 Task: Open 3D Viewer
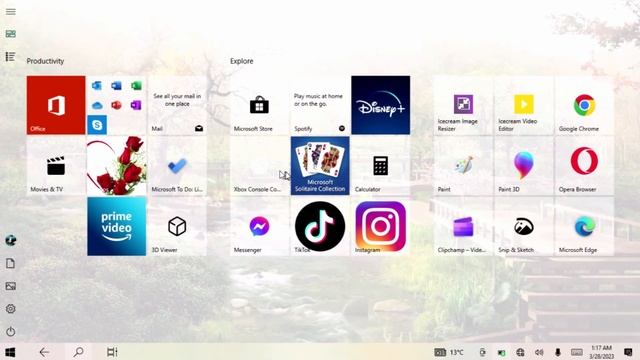pyautogui.click(x=177, y=226)
